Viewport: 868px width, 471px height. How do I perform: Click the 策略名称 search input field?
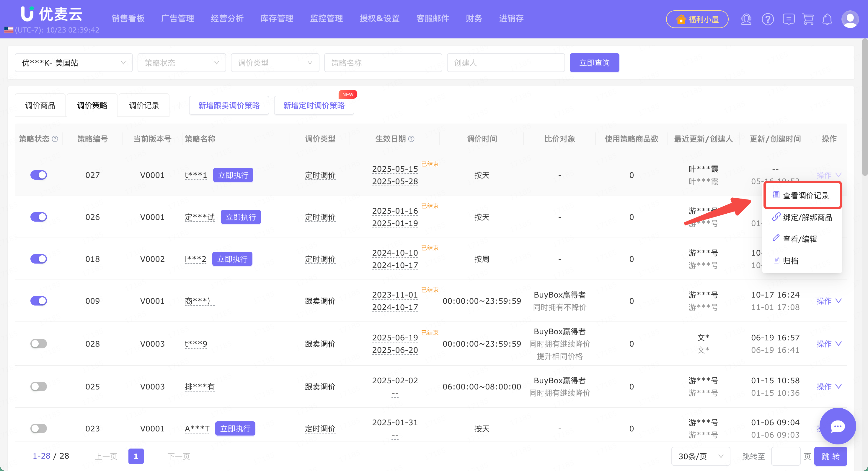click(383, 63)
